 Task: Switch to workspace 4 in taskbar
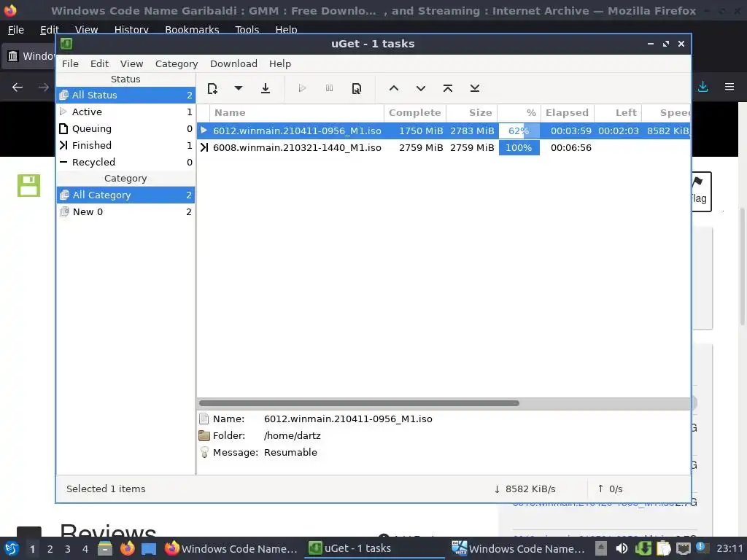(85, 549)
